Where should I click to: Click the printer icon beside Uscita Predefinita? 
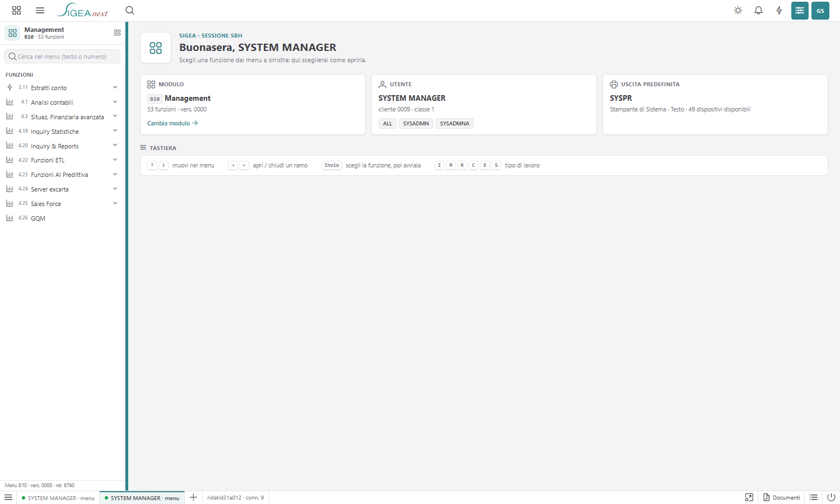[614, 85]
